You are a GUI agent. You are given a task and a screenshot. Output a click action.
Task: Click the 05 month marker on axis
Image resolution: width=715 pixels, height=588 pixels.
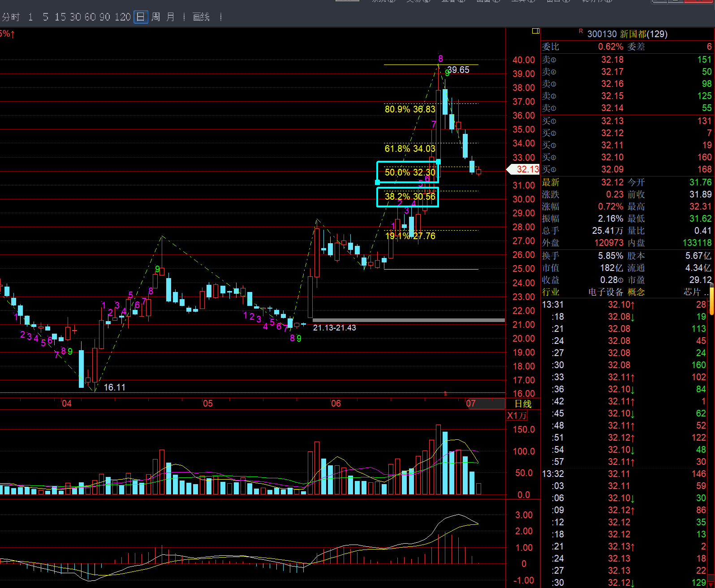[208, 403]
